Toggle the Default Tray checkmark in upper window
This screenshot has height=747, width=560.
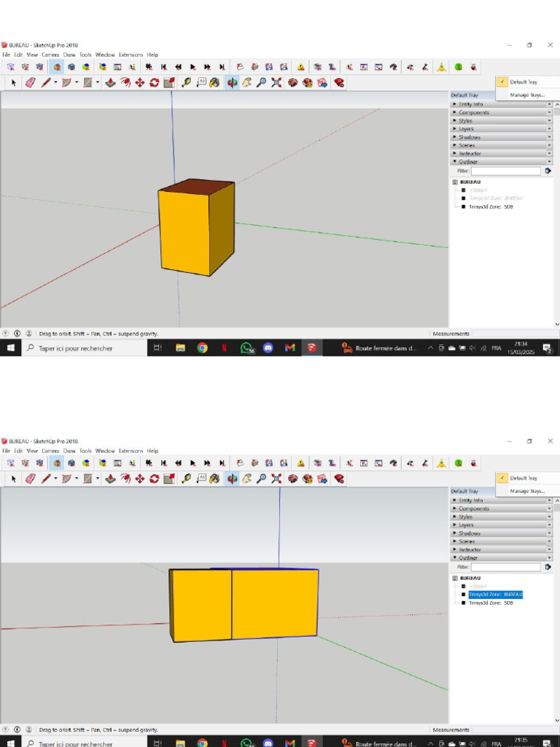tap(502, 82)
